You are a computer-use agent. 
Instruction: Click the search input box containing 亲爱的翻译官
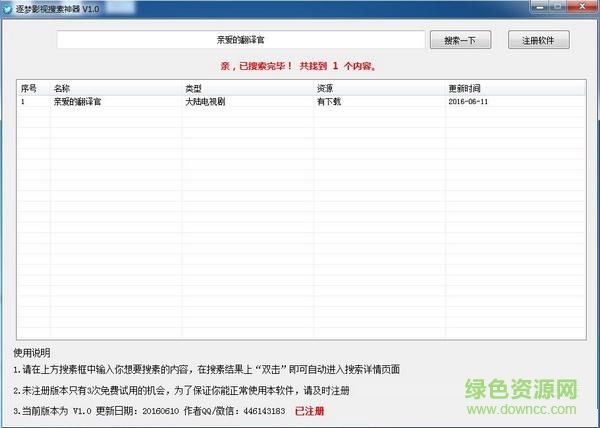[x=241, y=40]
